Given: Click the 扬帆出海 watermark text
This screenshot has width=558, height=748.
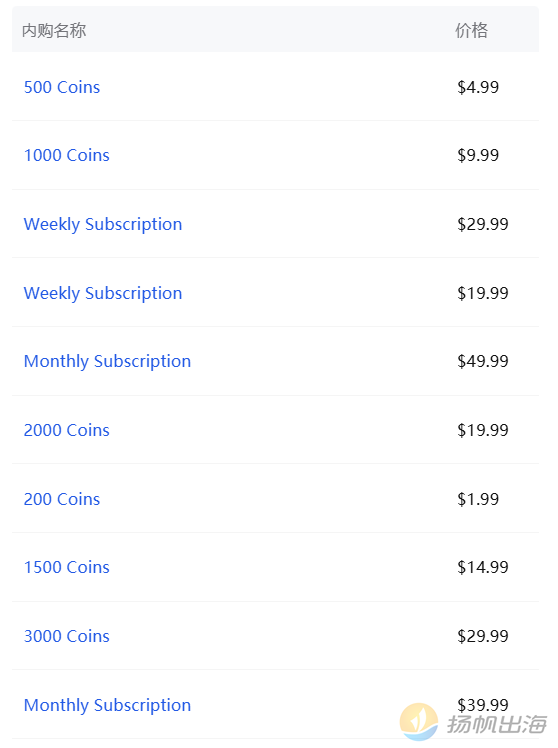Looking at the screenshot, I should coord(496,724).
